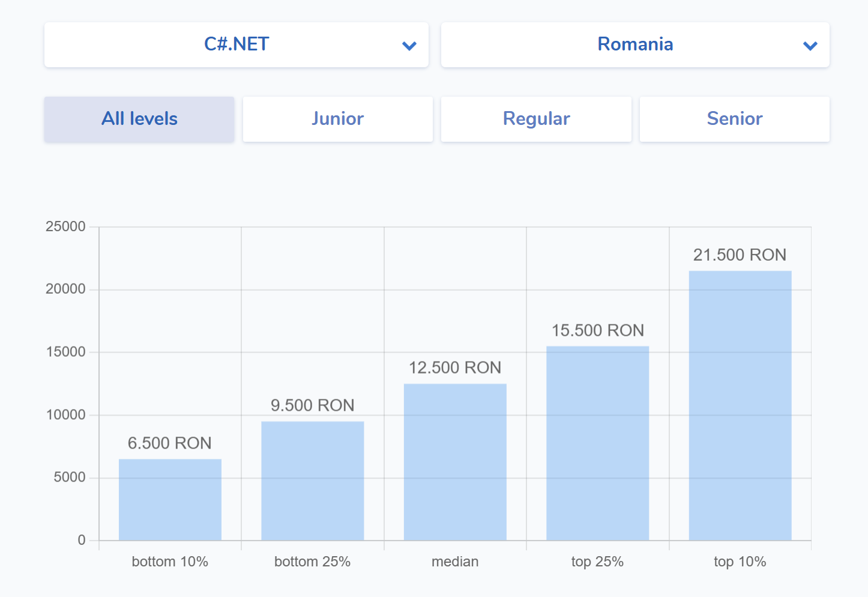This screenshot has height=597, width=868.
Task: Click the "top 10%" x-axis label
Action: coord(740,562)
